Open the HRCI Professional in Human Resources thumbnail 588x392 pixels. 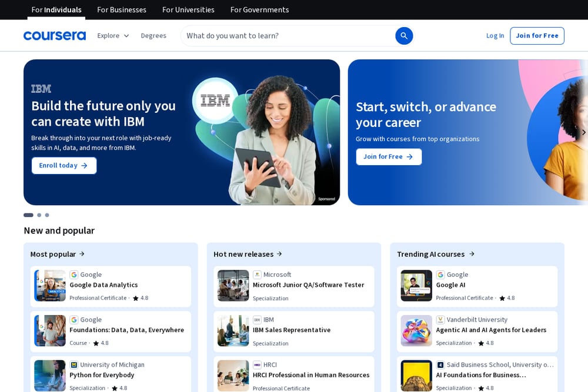pos(233,376)
